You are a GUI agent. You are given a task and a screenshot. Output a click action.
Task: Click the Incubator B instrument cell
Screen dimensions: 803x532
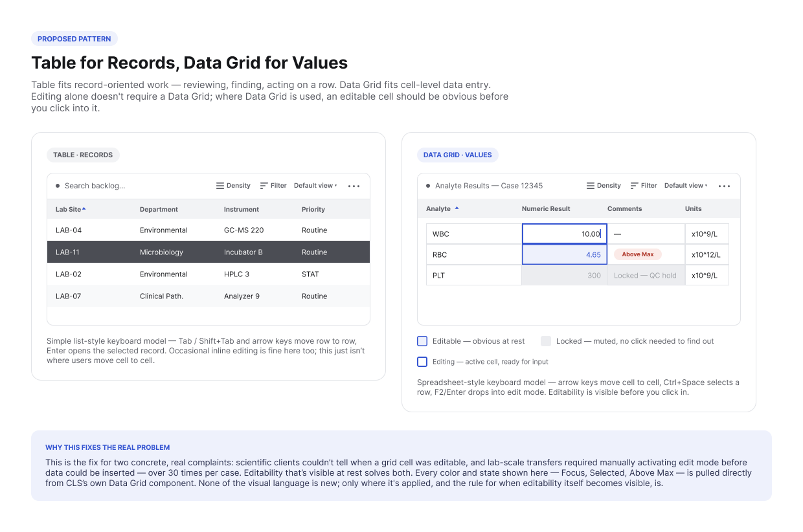point(243,252)
